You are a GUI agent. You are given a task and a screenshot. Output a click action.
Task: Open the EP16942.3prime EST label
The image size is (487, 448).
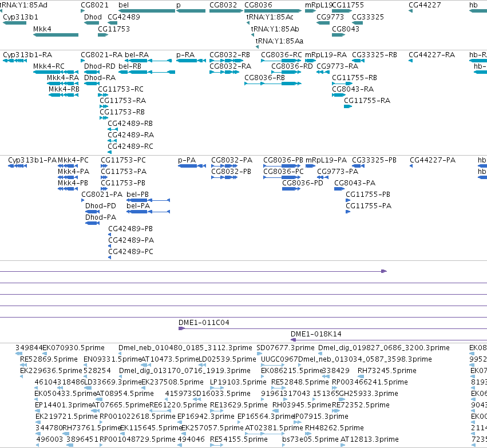point(205,417)
